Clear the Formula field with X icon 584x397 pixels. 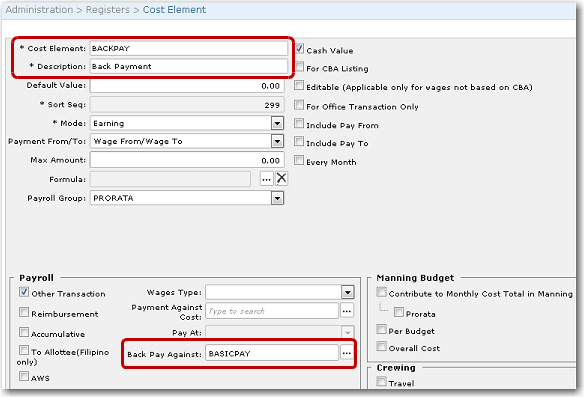[x=282, y=179]
